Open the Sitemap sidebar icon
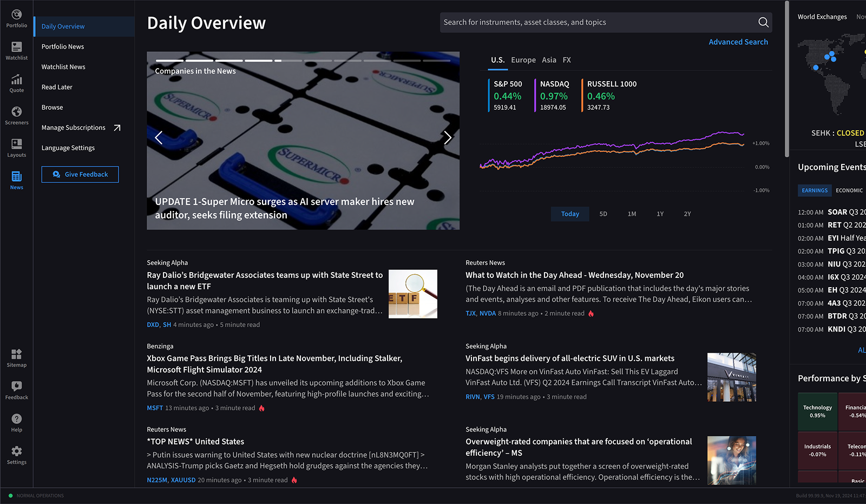Image resolution: width=866 pixels, height=504 pixels. (17, 358)
